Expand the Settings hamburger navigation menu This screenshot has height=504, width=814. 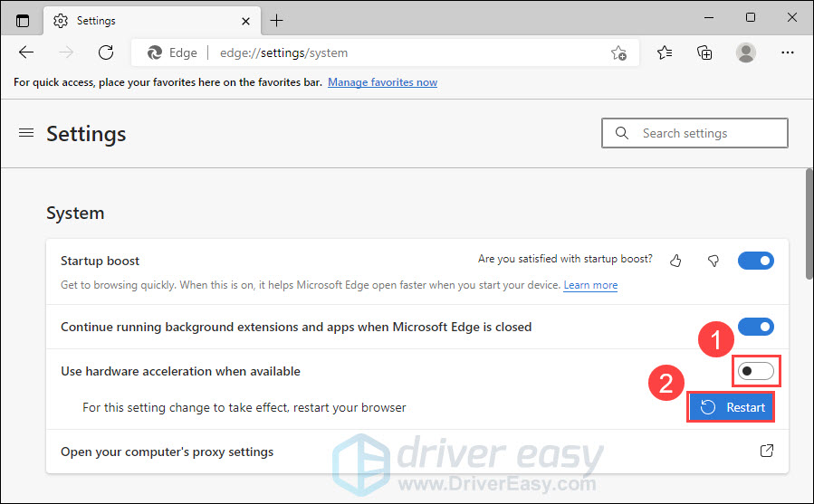(25, 133)
